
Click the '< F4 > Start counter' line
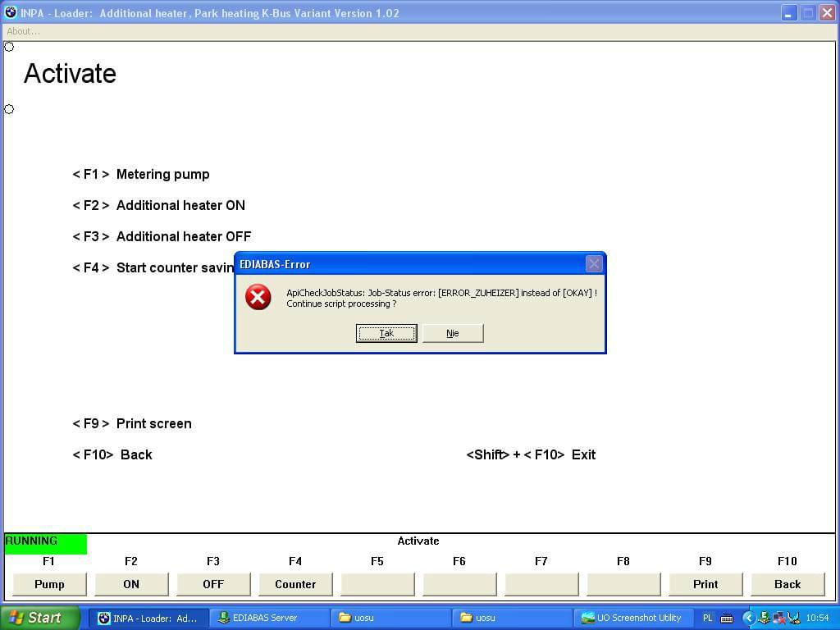(x=153, y=267)
